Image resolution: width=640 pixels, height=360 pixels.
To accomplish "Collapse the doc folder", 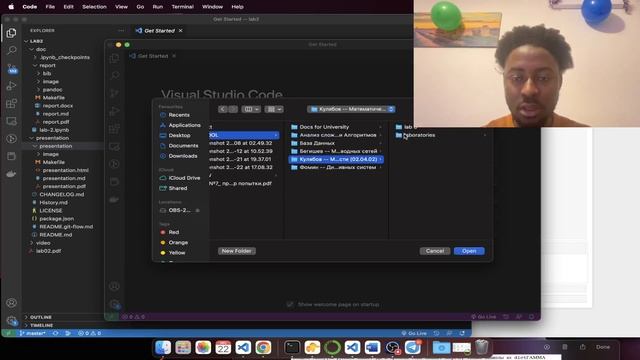I will click(x=40, y=49).
